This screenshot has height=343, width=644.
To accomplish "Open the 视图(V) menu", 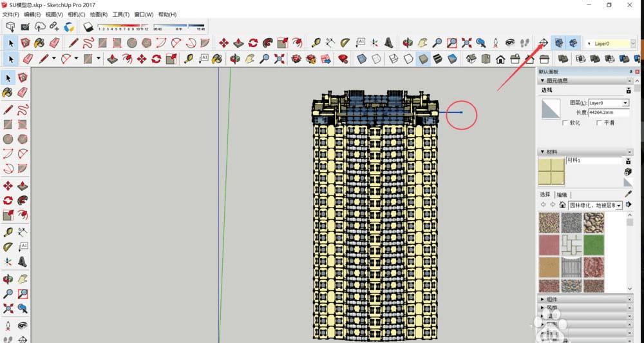I will pyautogui.click(x=54, y=14).
